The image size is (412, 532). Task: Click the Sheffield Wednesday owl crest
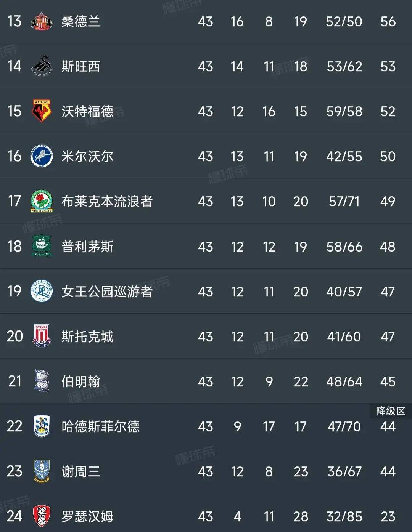(x=41, y=471)
